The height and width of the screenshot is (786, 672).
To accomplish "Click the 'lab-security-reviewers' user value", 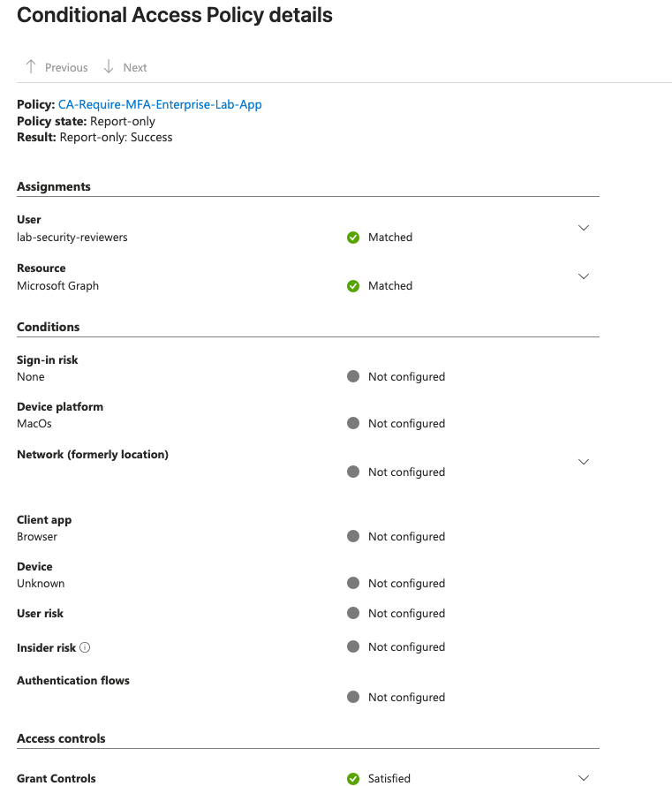I will click(x=72, y=237).
